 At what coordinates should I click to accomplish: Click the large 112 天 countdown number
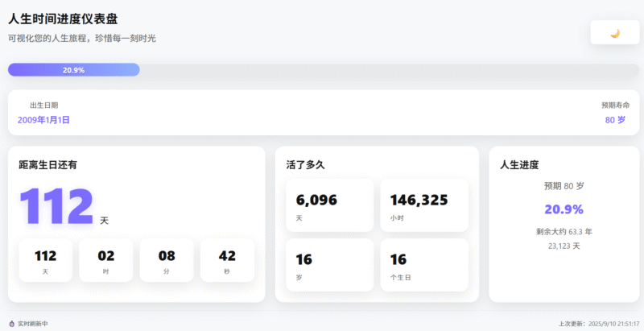coord(56,207)
